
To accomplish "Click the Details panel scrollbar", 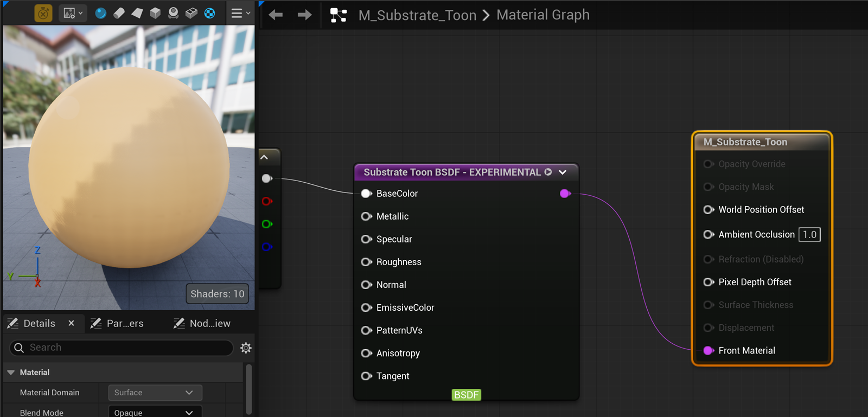I will coord(249,389).
